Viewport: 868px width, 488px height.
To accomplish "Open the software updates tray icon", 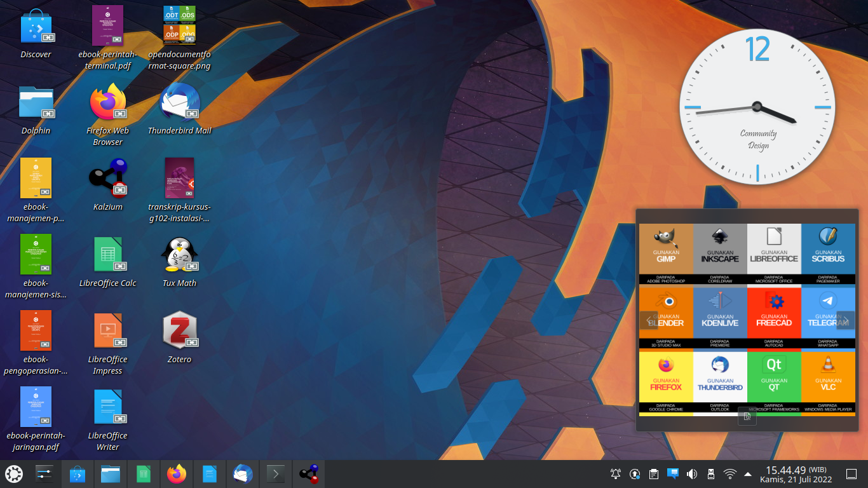I will [634, 473].
